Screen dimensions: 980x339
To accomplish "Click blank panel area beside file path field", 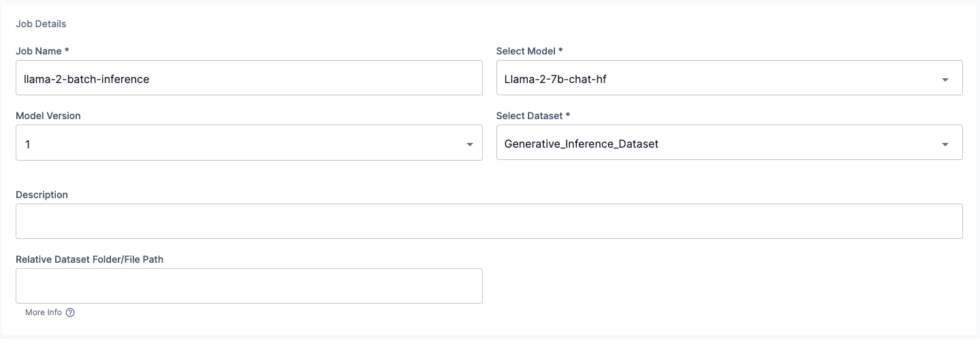I will click(722, 286).
